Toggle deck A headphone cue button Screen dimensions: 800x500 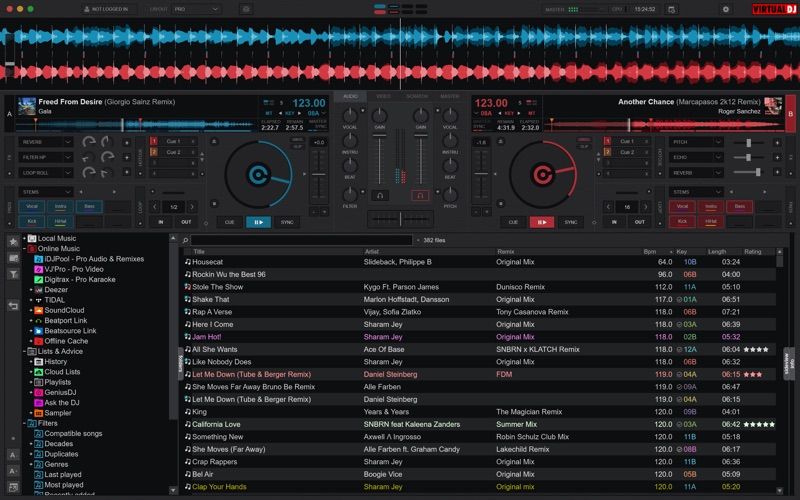pos(380,195)
